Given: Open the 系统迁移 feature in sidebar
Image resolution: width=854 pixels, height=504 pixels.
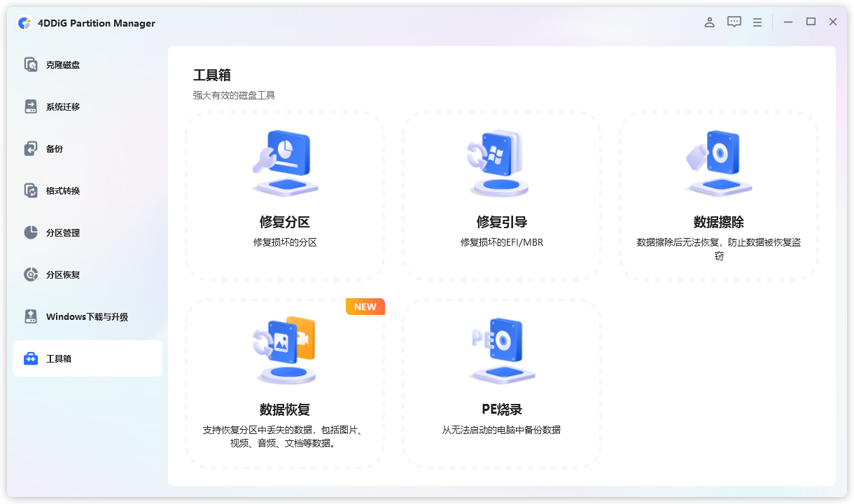Looking at the screenshot, I should [31, 106].
